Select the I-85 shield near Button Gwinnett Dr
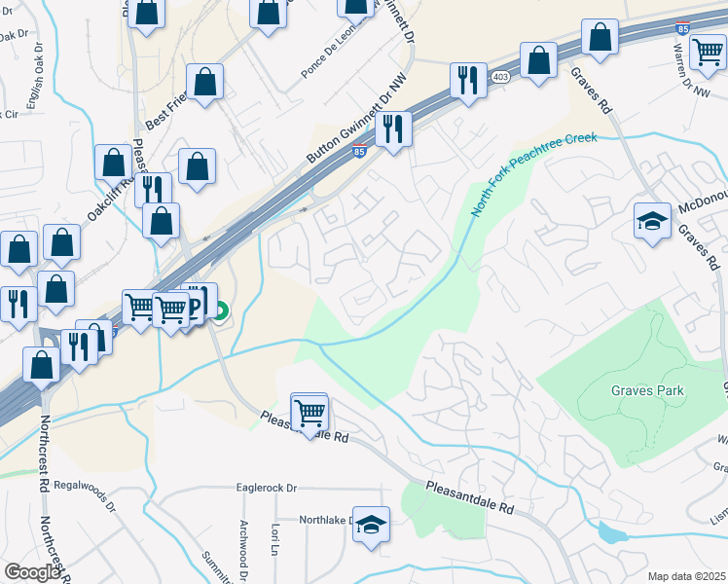Image resolution: width=728 pixels, height=584 pixels. pos(359,151)
